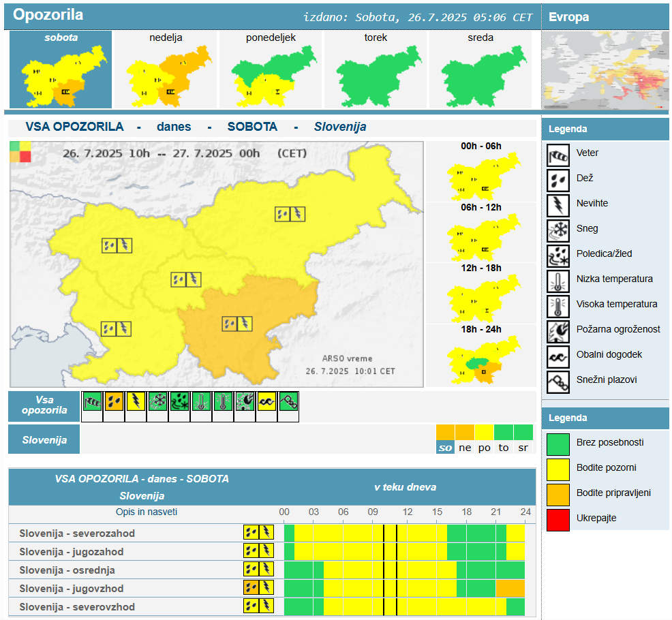This screenshot has height=620, width=672.
Task: Click rain icon in severozahod table row
Action: pyautogui.click(x=251, y=532)
